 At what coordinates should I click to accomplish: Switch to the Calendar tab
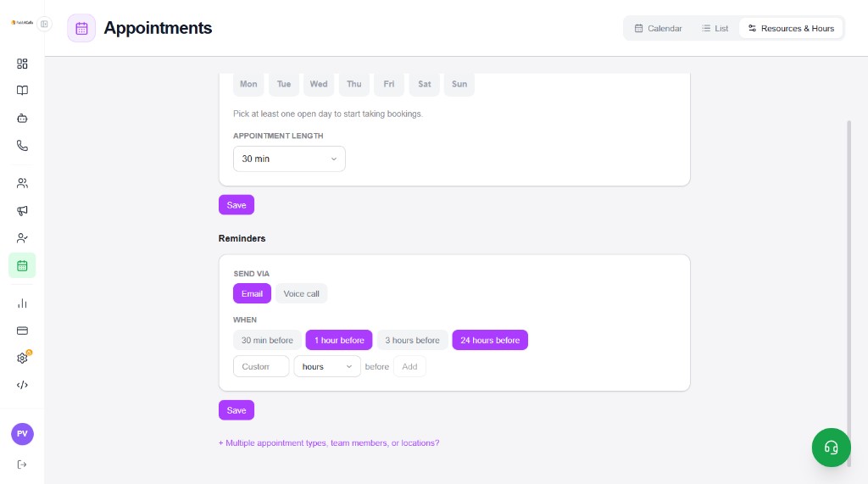[658, 28]
